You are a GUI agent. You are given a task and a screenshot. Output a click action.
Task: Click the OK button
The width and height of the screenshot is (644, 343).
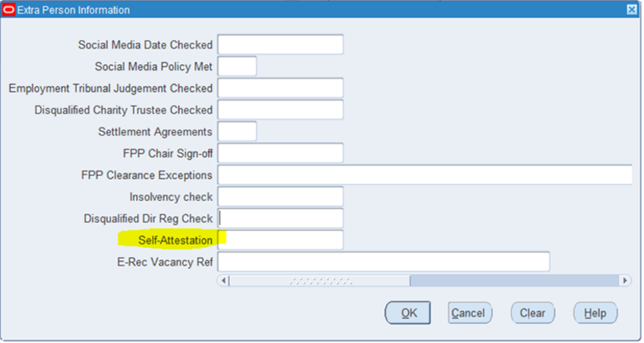point(407,313)
